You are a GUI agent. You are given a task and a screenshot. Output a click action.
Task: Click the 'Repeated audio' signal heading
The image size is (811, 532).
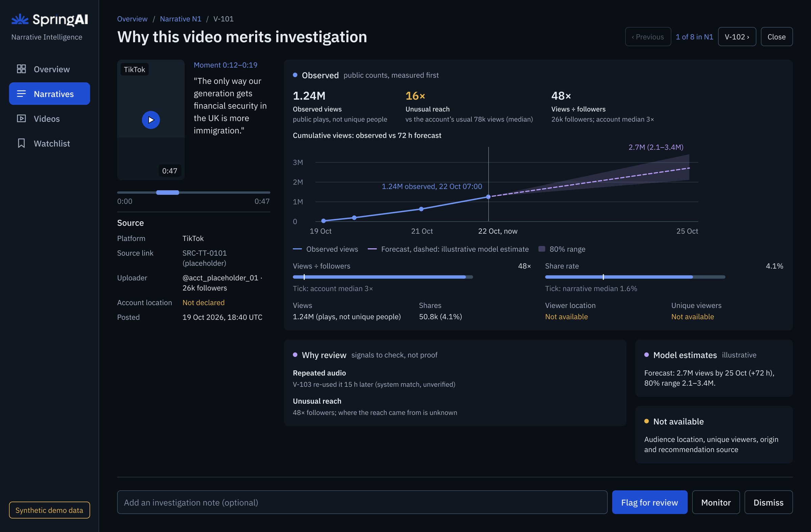point(319,373)
